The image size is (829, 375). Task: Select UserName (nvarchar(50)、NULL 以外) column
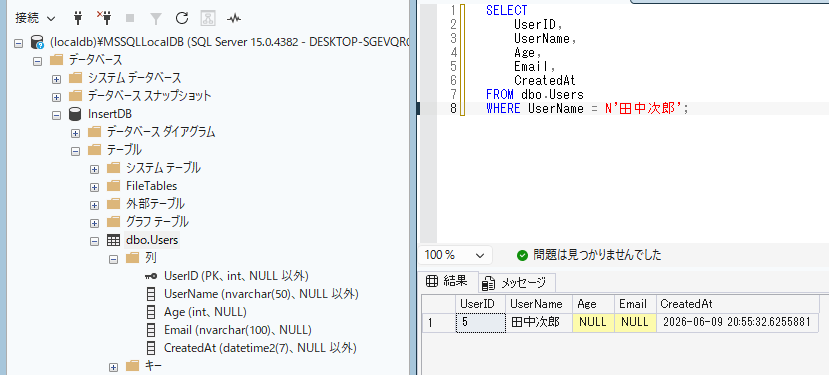261,294
